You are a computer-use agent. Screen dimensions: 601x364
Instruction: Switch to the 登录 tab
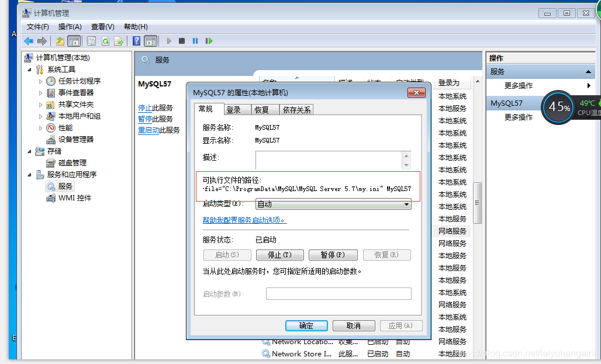[x=237, y=110]
